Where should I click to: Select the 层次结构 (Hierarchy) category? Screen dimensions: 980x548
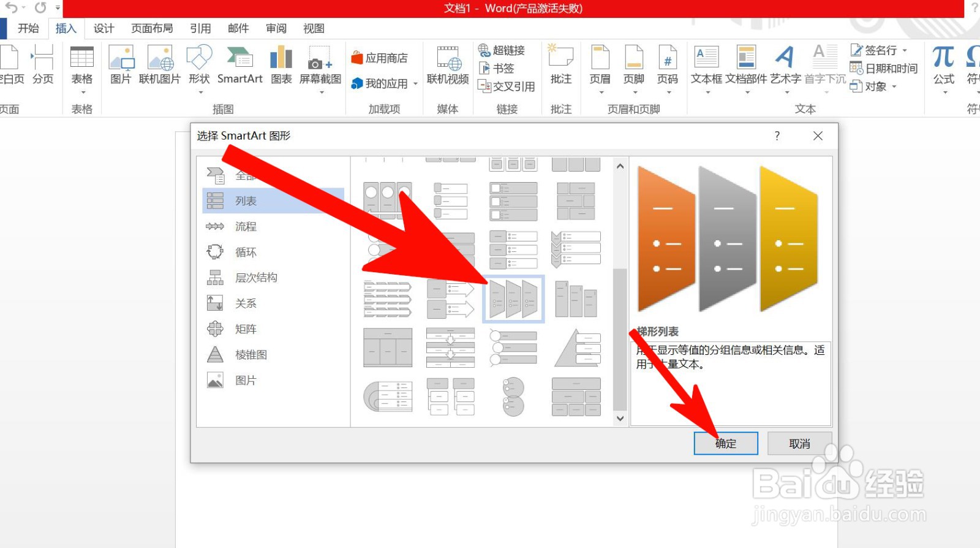pyautogui.click(x=273, y=278)
